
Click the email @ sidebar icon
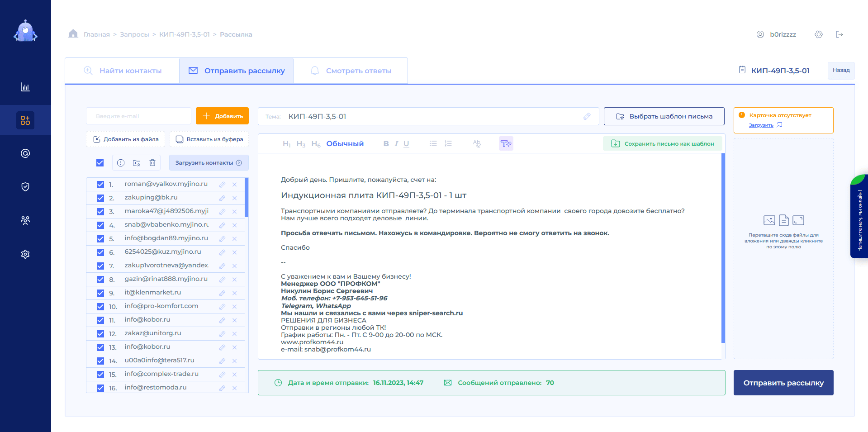coord(25,153)
